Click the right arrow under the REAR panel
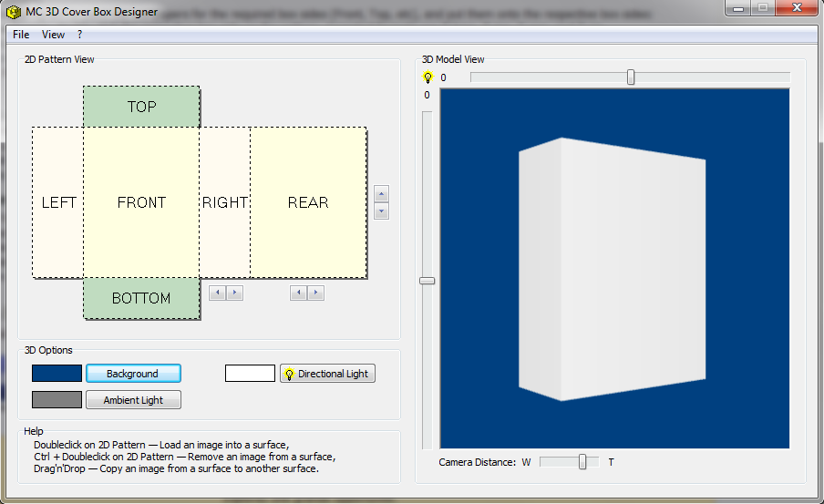Image resolution: width=824 pixels, height=504 pixels. [x=315, y=293]
